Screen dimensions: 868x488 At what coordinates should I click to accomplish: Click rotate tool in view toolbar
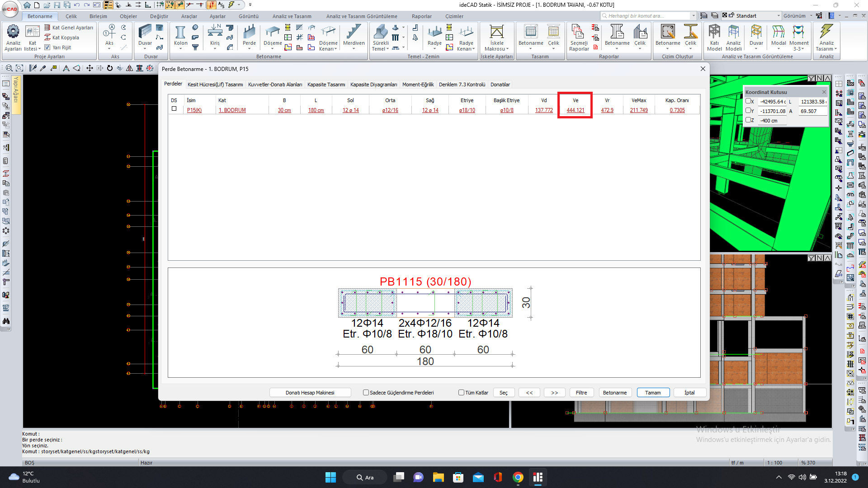(109, 68)
